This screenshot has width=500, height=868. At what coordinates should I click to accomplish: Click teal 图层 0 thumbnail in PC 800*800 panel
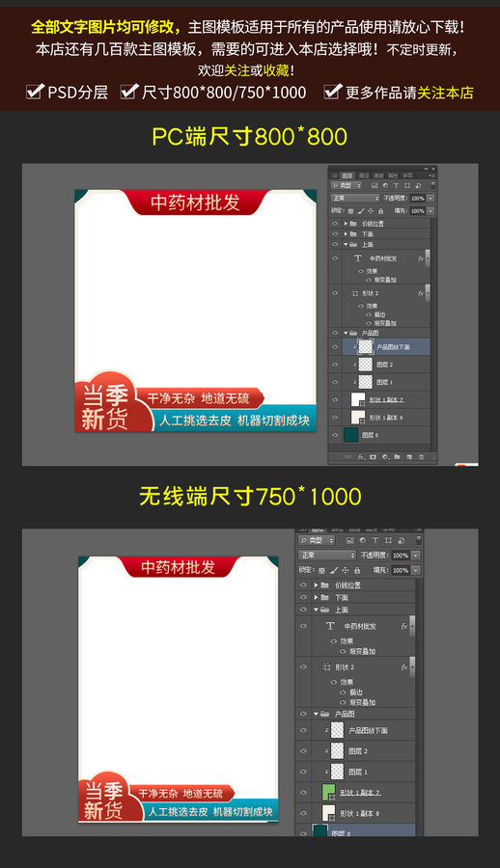(x=351, y=435)
